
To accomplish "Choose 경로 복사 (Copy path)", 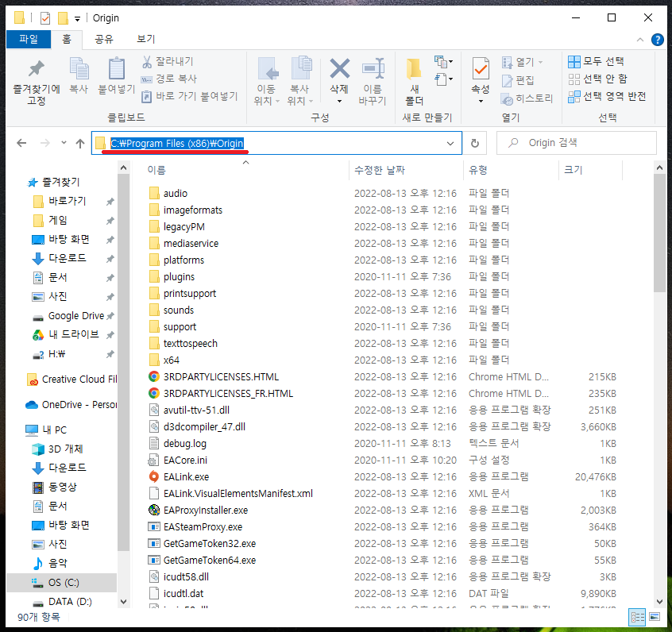I will pyautogui.click(x=169, y=79).
